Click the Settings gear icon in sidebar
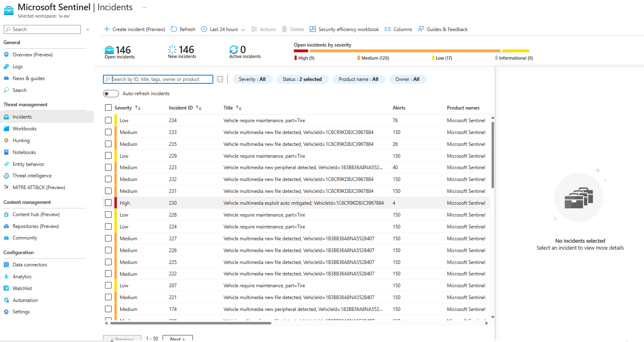This screenshot has height=342, width=644. pos(6,312)
